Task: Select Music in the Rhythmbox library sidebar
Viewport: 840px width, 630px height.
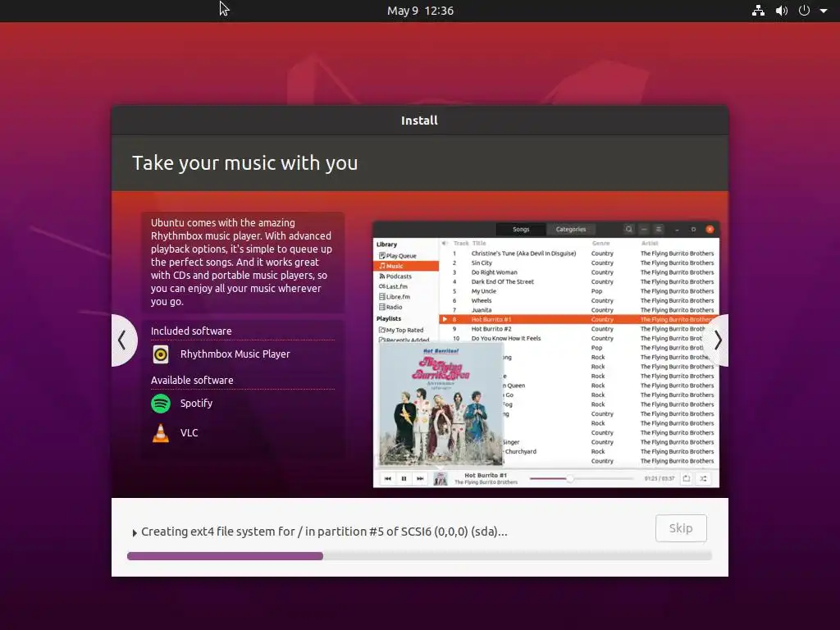Action: (x=406, y=267)
